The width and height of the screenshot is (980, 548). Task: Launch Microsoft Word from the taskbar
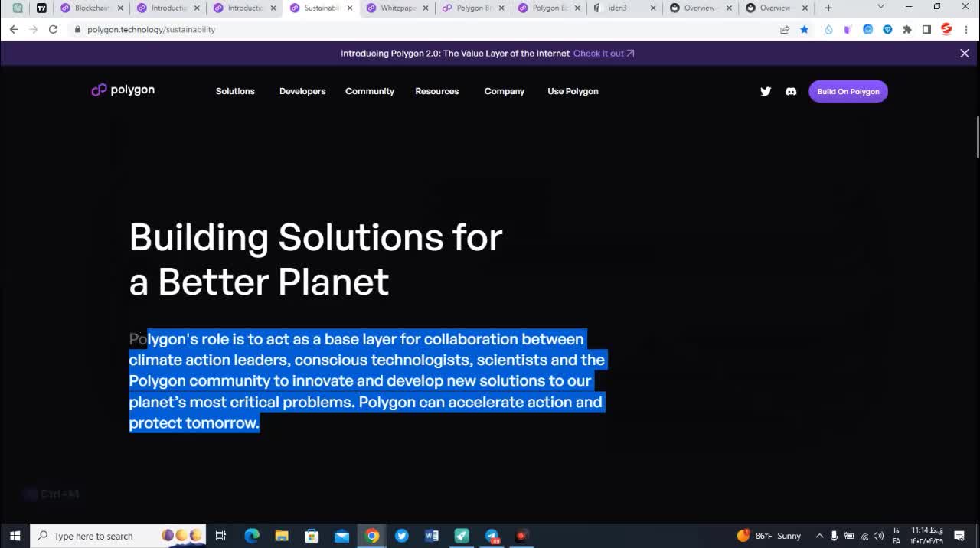pyautogui.click(x=431, y=536)
